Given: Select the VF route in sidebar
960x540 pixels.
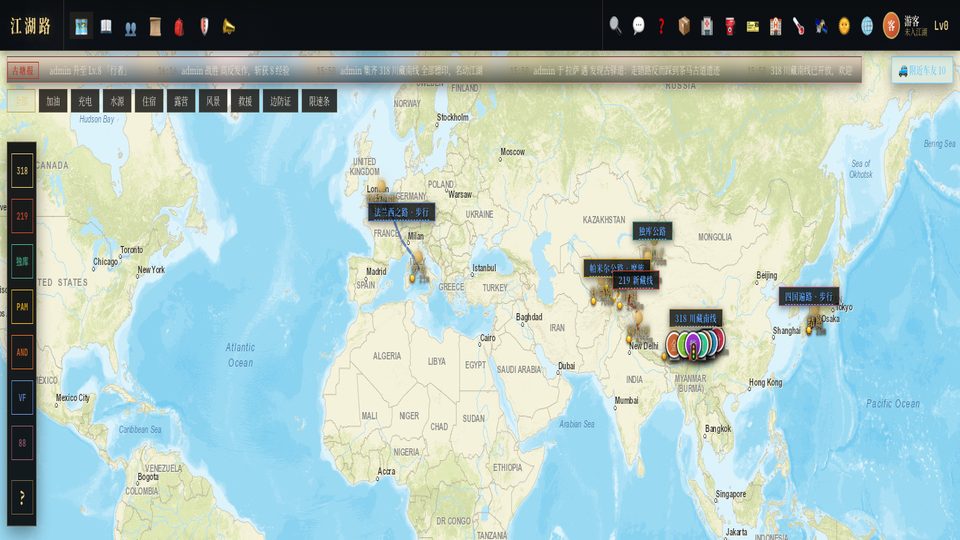Looking at the screenshot, I should (x=22, y=397).
